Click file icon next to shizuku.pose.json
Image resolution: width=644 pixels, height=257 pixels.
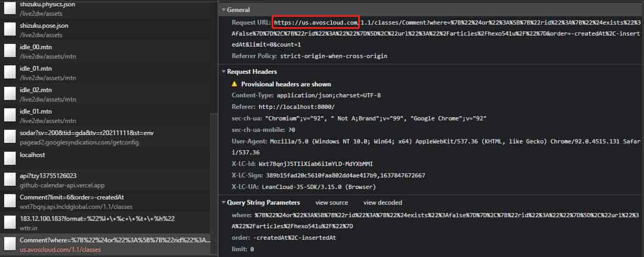pyautogui.click(x=10, y=30)
